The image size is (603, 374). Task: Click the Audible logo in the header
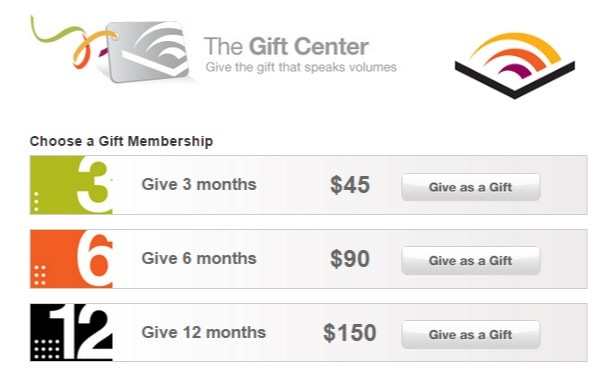click(515, 65)
